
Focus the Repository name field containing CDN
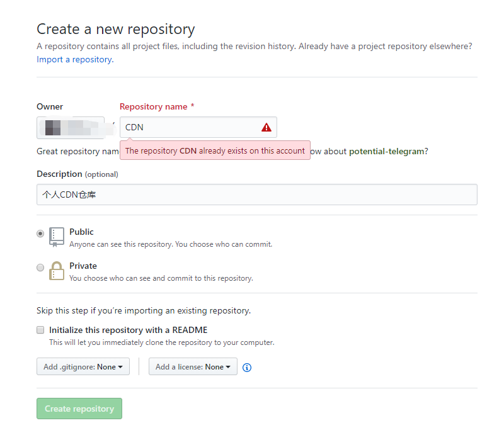(189, 127)
